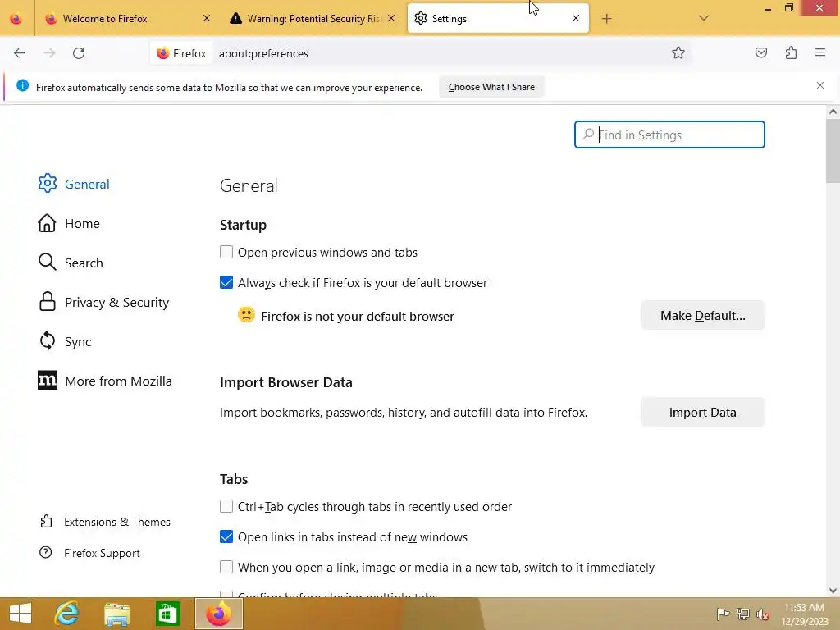The width and height of the screenshot is (840, 630).
Task: Click the scrollbar up arrow
Action: [833, 112]
